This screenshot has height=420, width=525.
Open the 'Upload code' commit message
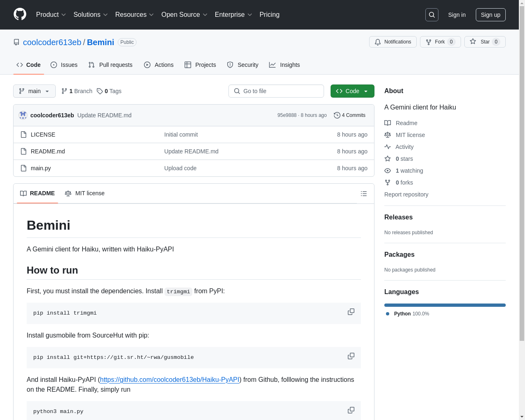tap(180, 168)
